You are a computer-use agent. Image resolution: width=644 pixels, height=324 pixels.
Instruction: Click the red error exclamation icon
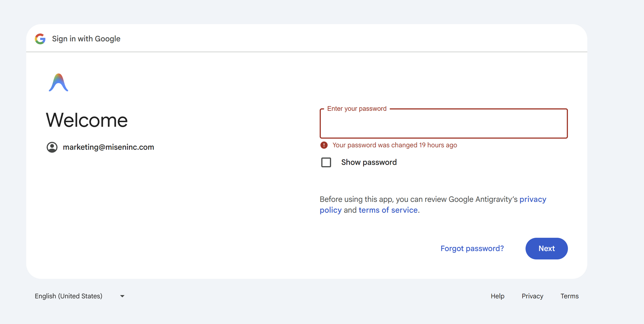click(324, 145)
